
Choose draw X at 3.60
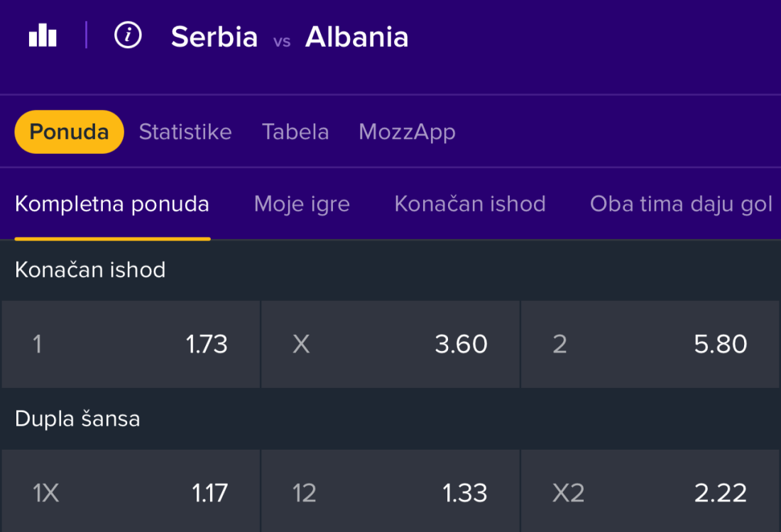390,345
